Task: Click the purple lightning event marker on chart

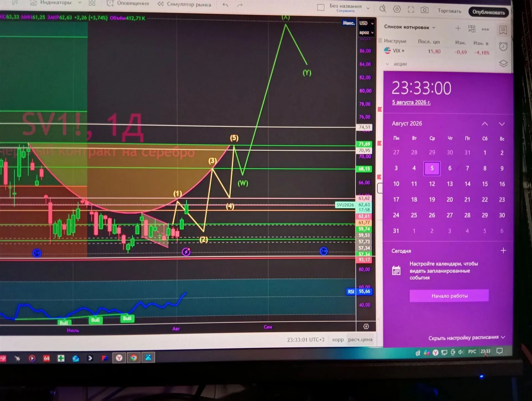Action: (186, 252)
